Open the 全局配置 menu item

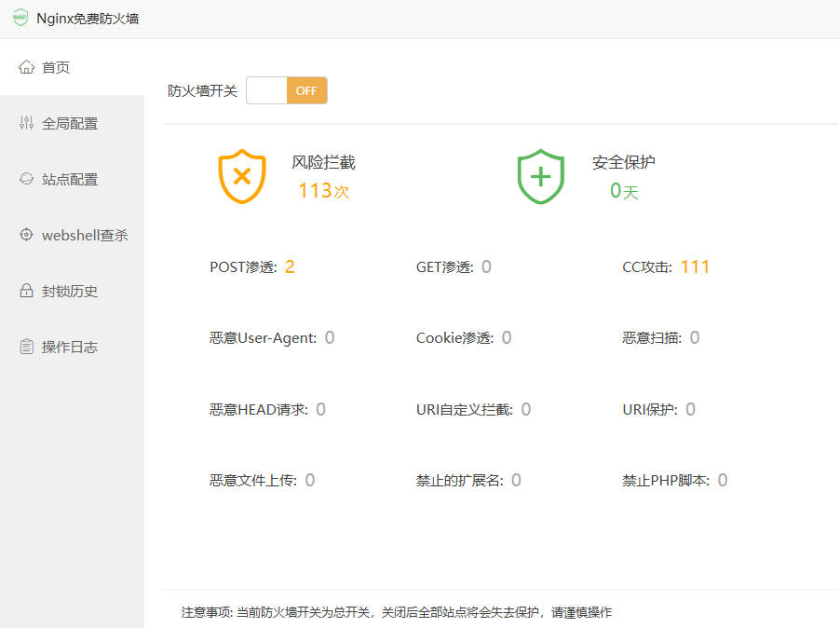coord(70,123)
